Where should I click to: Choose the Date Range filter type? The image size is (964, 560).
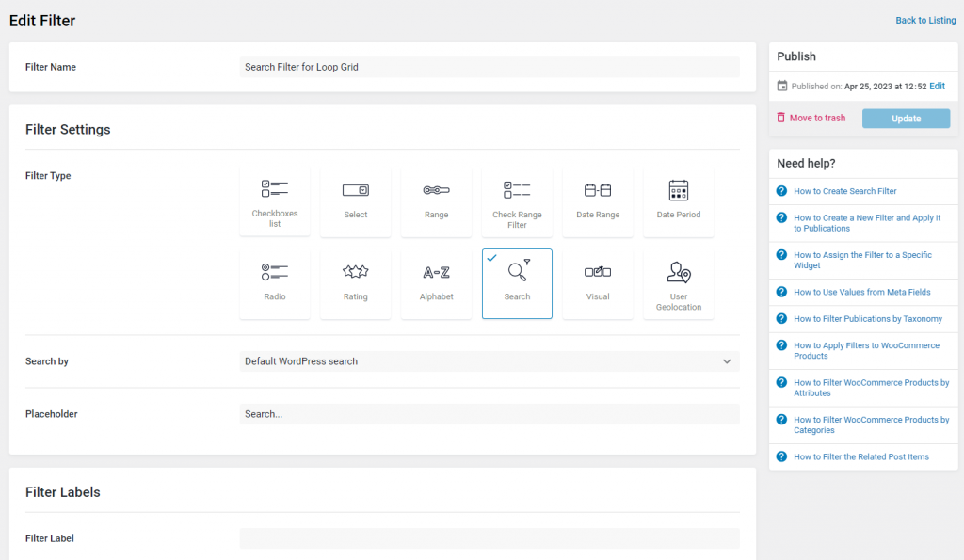tap(598, 201)
